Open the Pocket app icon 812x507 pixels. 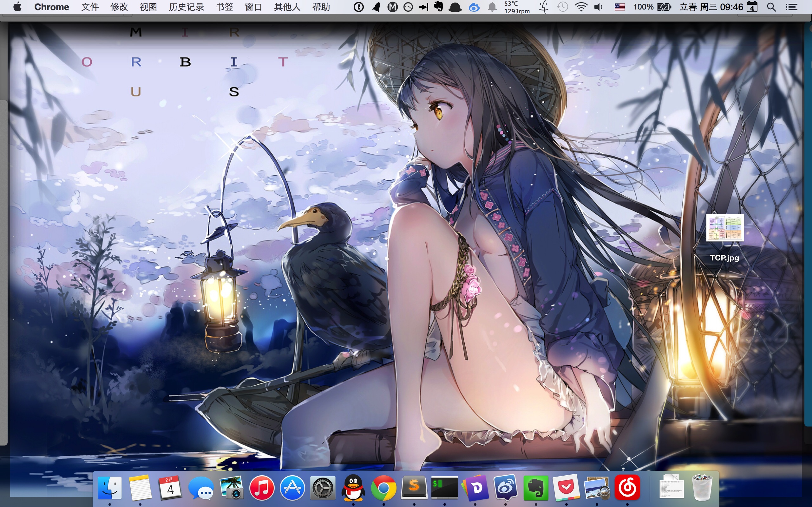coord(566,487)
